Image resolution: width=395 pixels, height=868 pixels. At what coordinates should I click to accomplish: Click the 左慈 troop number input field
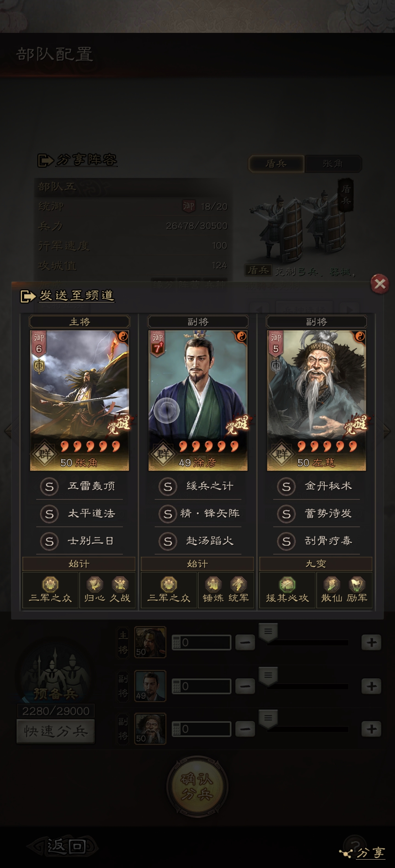click(x=202, y=729)
